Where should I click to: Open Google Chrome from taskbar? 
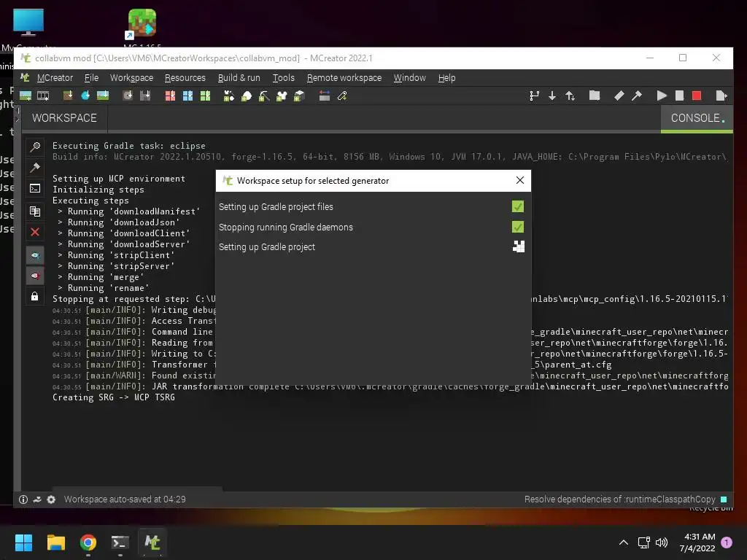(88, 542)
